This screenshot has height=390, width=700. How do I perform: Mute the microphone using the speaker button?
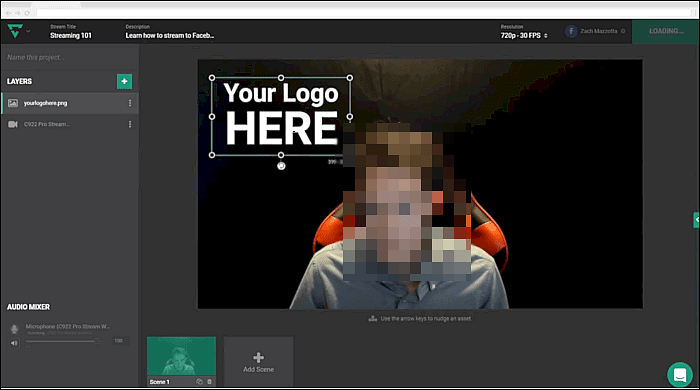pyautogui.click(x=14, y=343)
